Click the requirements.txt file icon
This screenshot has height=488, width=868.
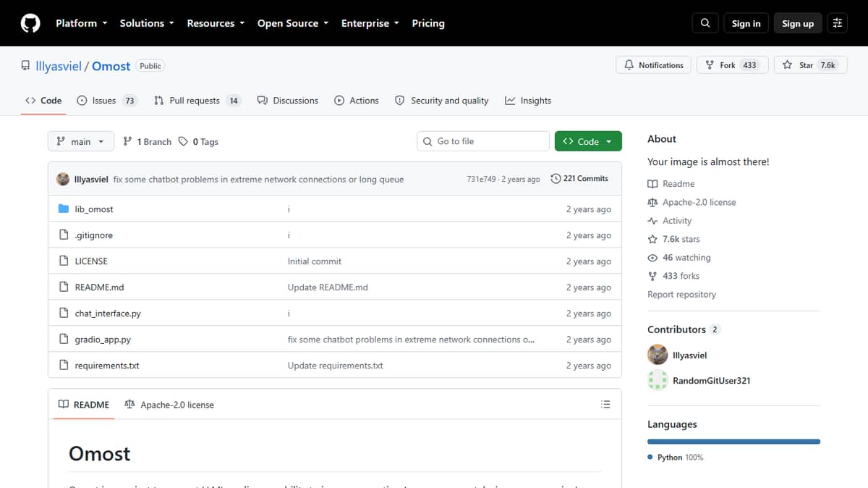64,366
